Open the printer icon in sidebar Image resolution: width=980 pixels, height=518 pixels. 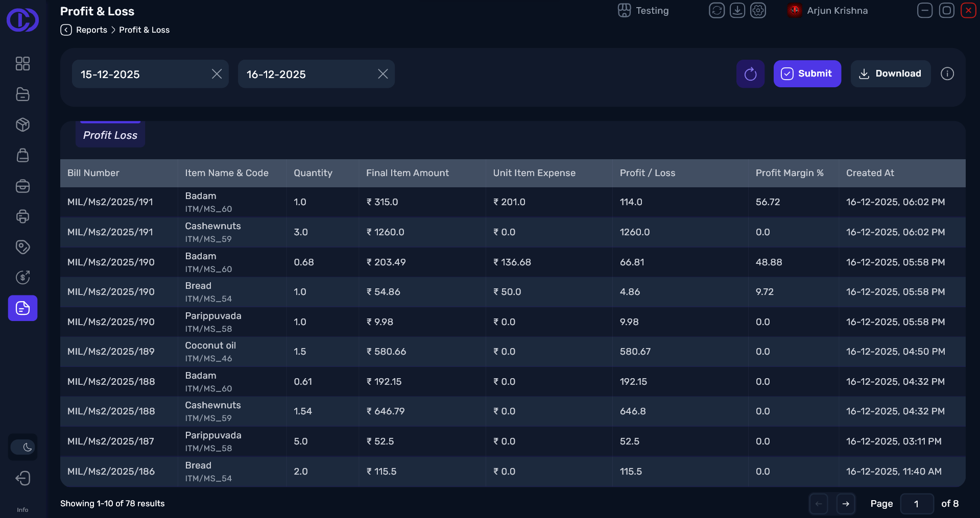(22, 216)
